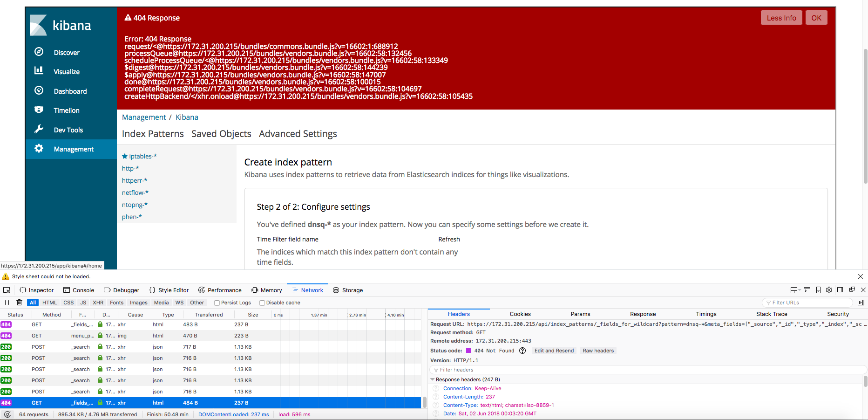
Task: Toggle the JS request filter
Action: point(83,303)
